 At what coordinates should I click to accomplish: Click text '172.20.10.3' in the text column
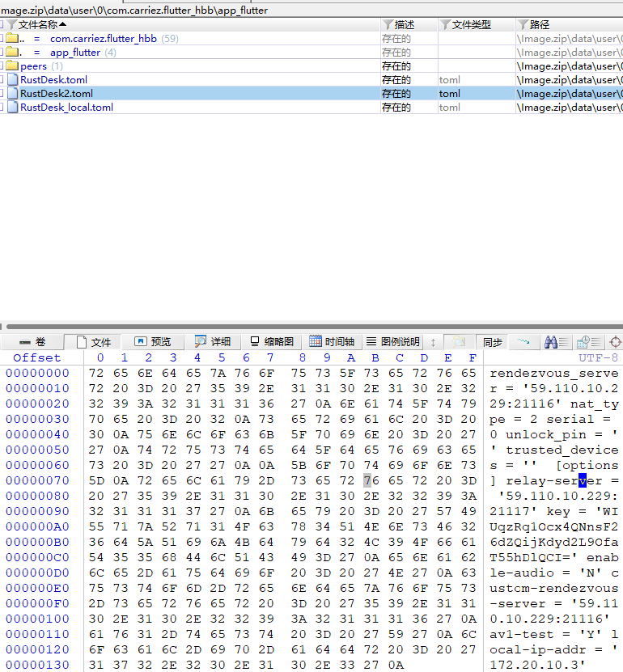pos(533,665)
